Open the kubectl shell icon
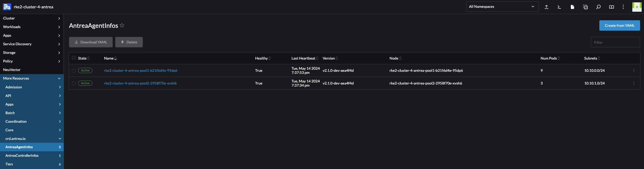The width and height of the screenshot is (644, 169). pyautogui.click(x=559, y=7)
